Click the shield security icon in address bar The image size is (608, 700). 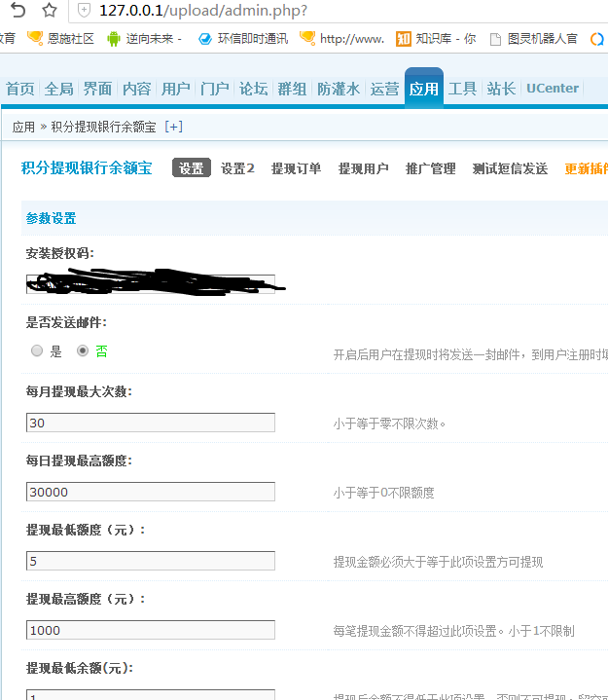(x=84, y=10)
